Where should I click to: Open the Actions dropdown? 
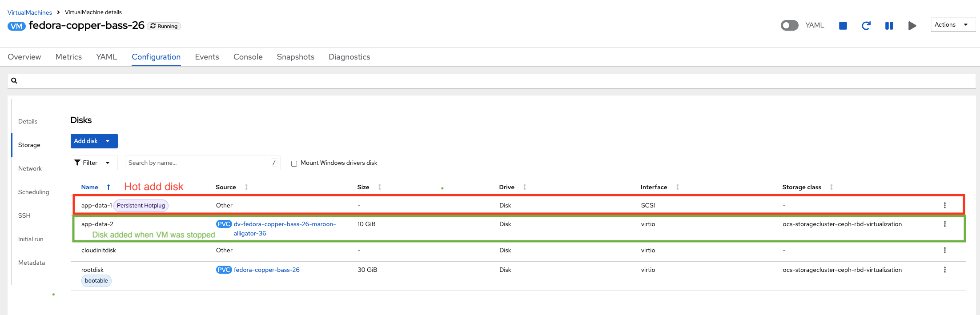point(952,25)
